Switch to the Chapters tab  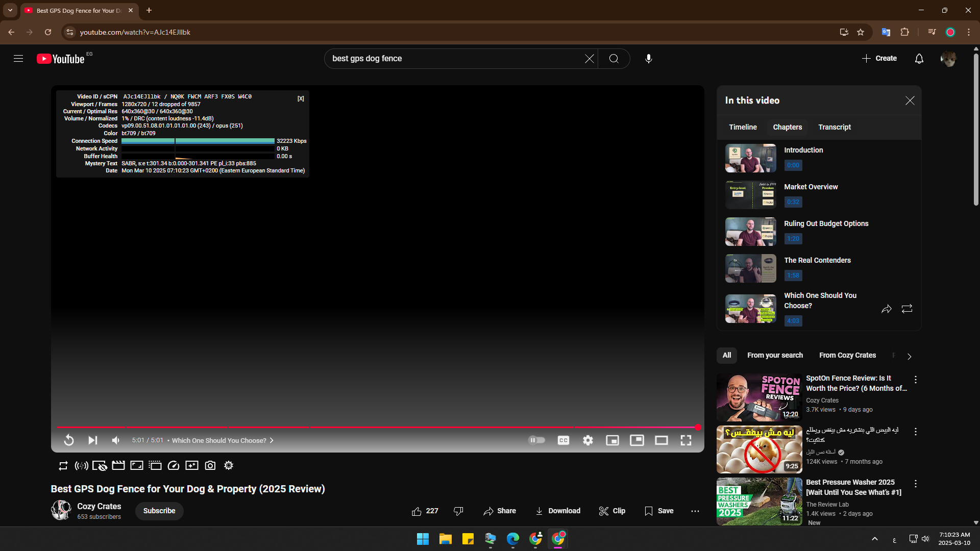point(787,127)
